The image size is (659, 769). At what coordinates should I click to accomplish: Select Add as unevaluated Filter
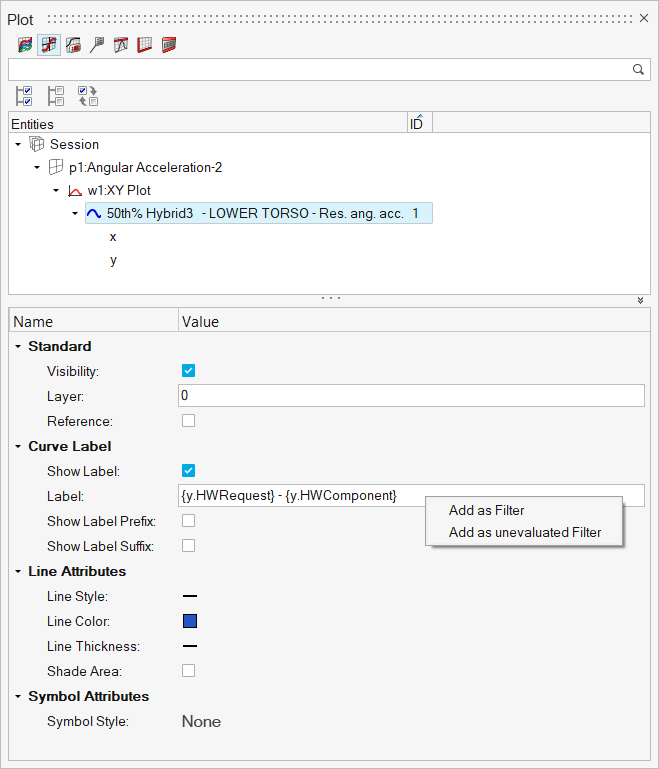click(525, 532)
